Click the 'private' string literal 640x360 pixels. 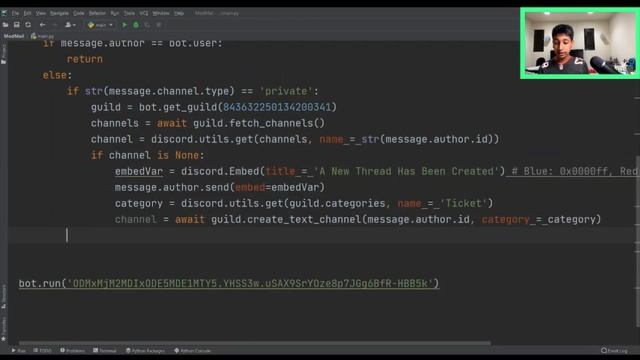(286, 91)
